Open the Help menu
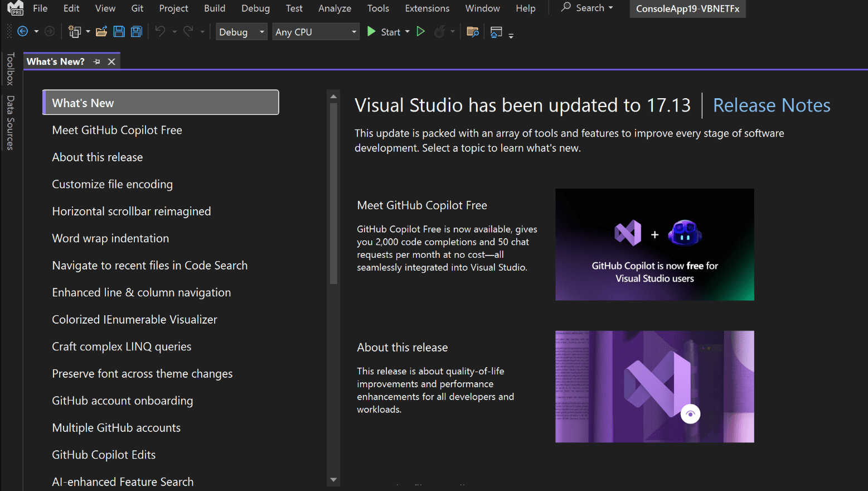Viewport: 868px width, 491px height. [x=526, y=8]
